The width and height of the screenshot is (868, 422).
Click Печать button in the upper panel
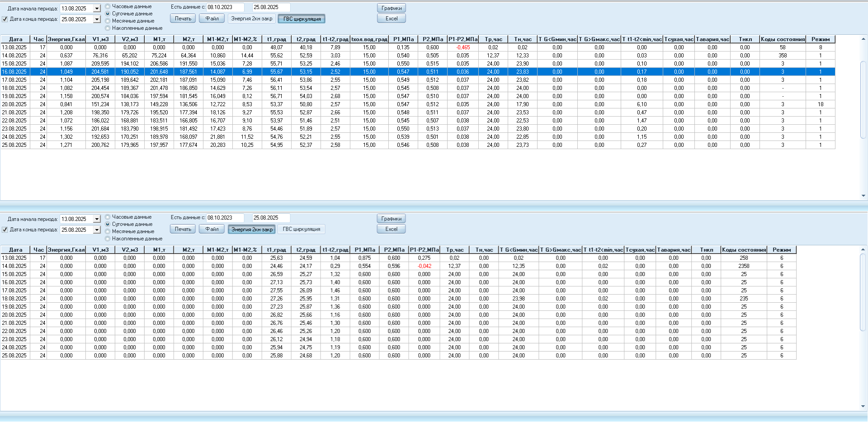tap(183, 19)
